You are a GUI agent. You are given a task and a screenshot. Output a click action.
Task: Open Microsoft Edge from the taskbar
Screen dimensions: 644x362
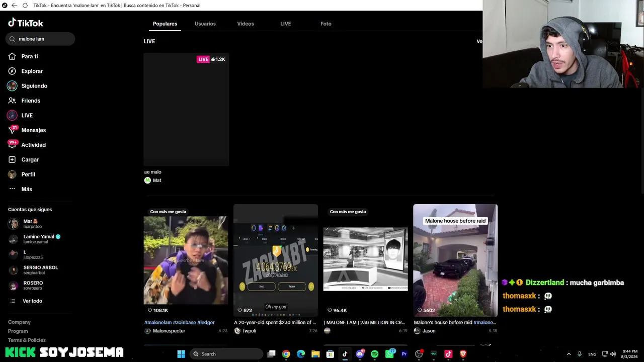[x=301, y=354]
